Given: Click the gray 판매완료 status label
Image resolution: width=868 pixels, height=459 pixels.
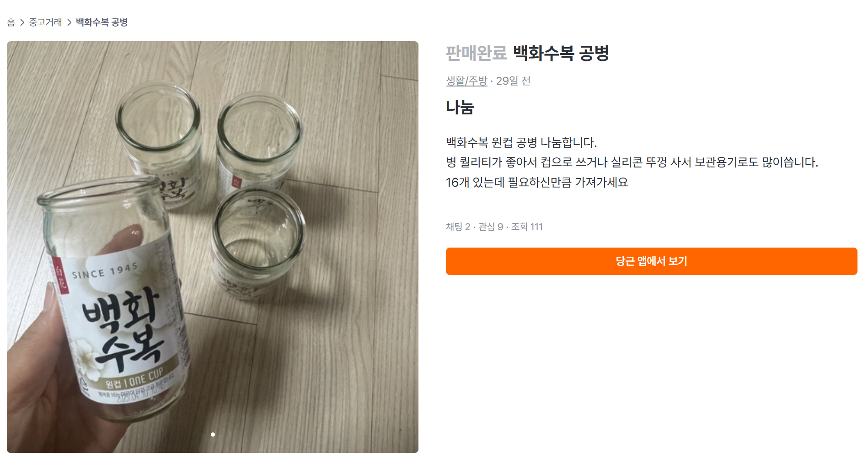Looking at the screenshot, I should click(x=476, y=53).
